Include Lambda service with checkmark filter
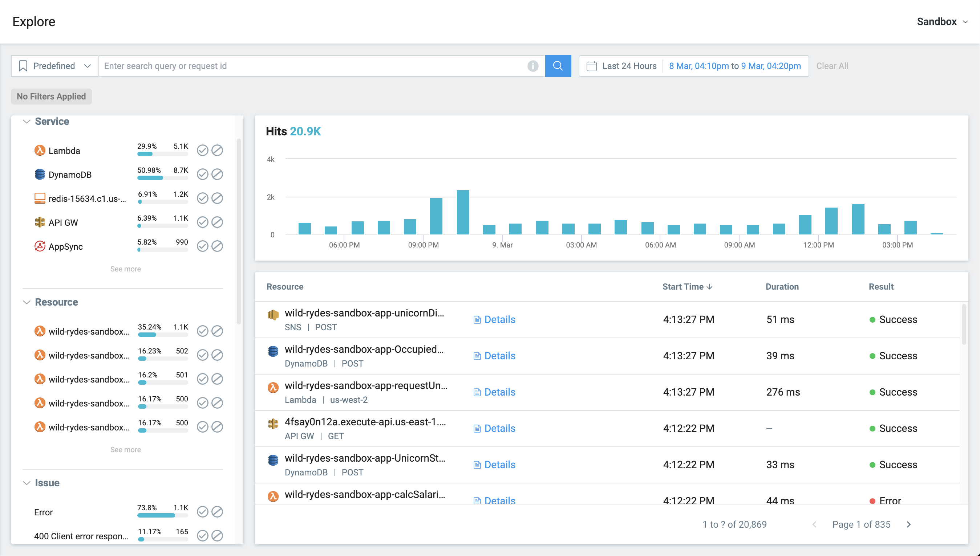This screenshot has width=980, height=556. tap(202, 151)
